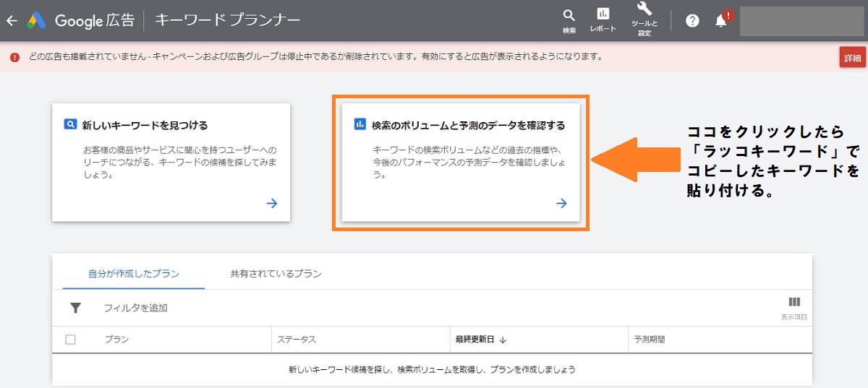Click the filter funnel icon

tap(75, 308)
